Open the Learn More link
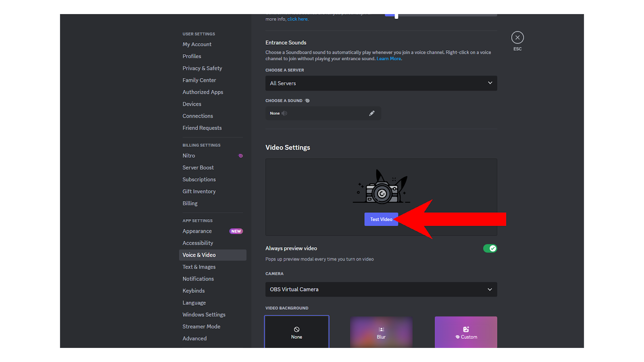Screen dimensions: 644x362 388,58
